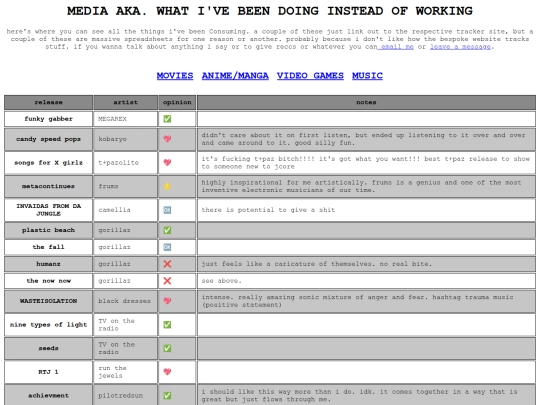Click the 'gorillaz' artist in plastic beach row
Image resolution: width=540 pixels, height=405 pixels.
[126, 230]
